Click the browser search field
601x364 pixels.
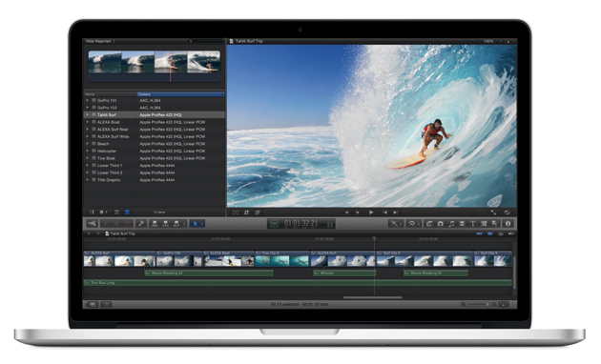[x=205, y=41]
